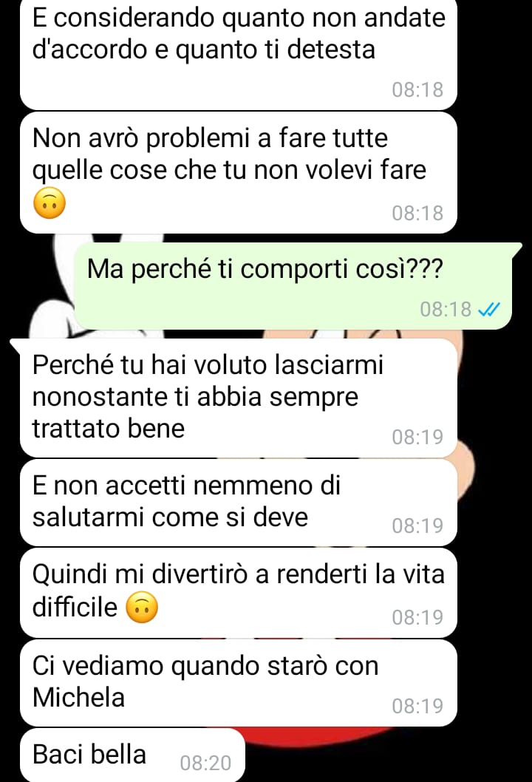Select the message "Baci bella"
This screenshot has width=532, height=782.
tap(132, 755)
